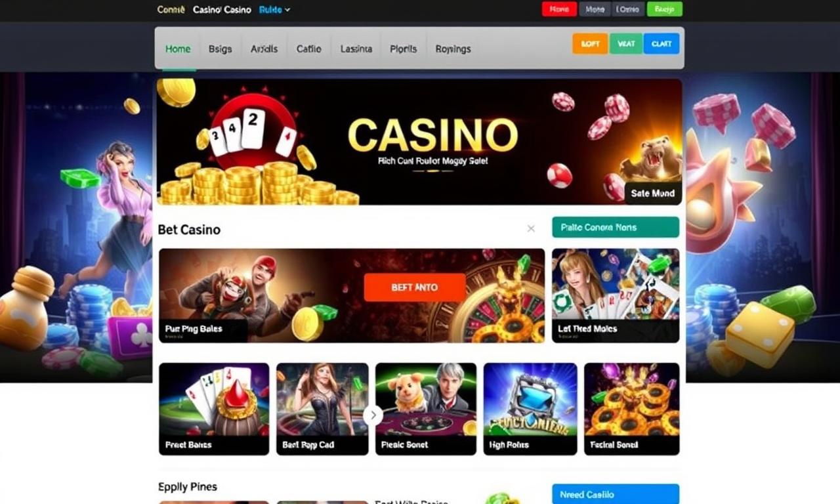The image size is (840, 504).
Task: Click the red Home button at top
Action: (x=559, y=9)
